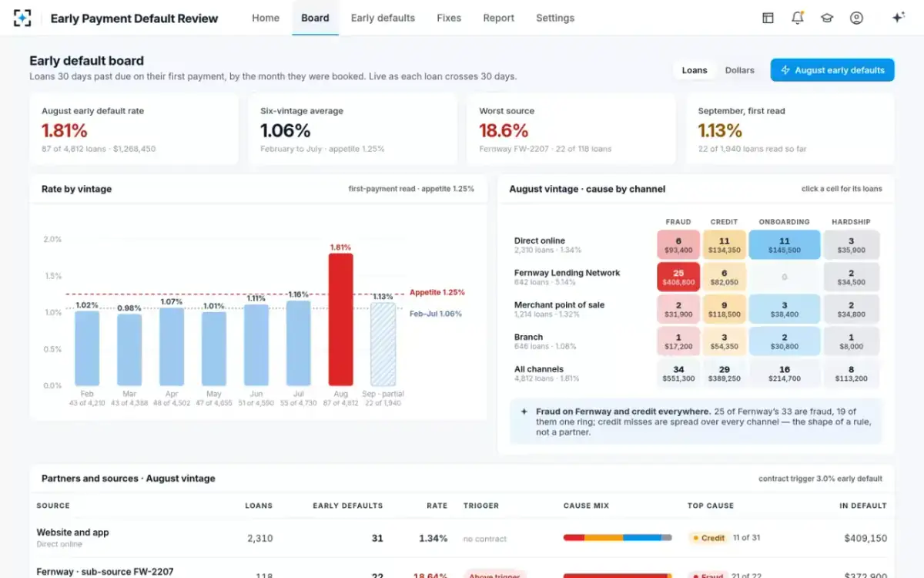
Task: Open the user account icon
Action: pos(856,18)
